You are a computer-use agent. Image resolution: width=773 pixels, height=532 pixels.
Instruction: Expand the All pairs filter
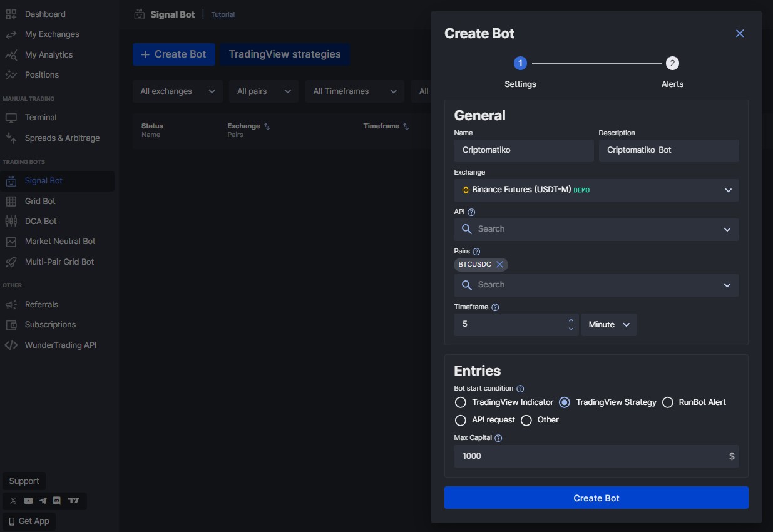pyautogui.click(x=264, y=91)
